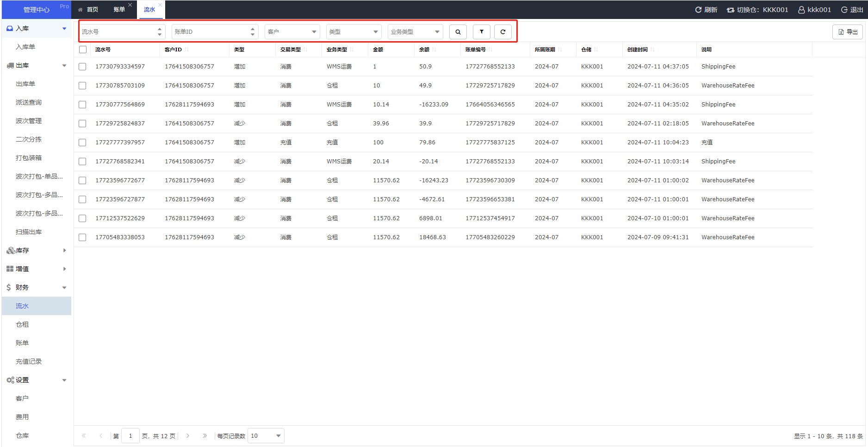Check the row 17729725824837
This screenshot has width=868, height=447.
[82, 124]
